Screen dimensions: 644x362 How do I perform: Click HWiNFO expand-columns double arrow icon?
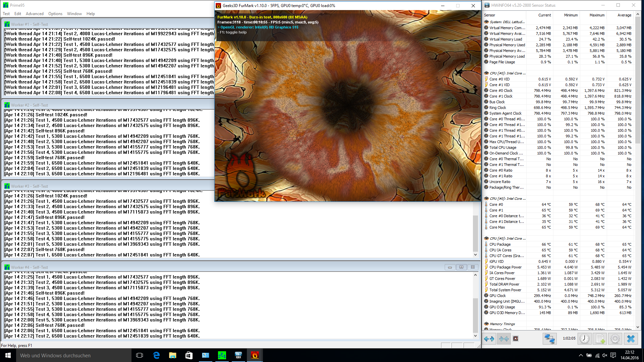[x=489, y=339]
